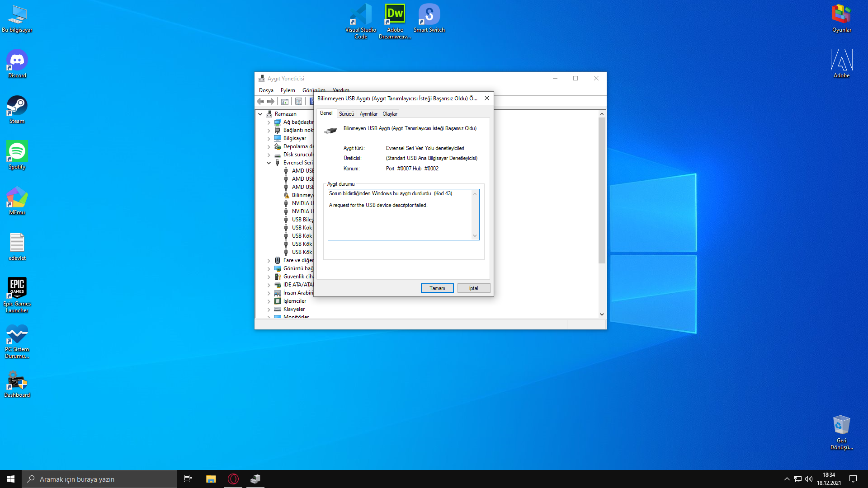The width and height of the screenshot is (868, 488).
Task: Click the İptal button
Action: (473, 288)
